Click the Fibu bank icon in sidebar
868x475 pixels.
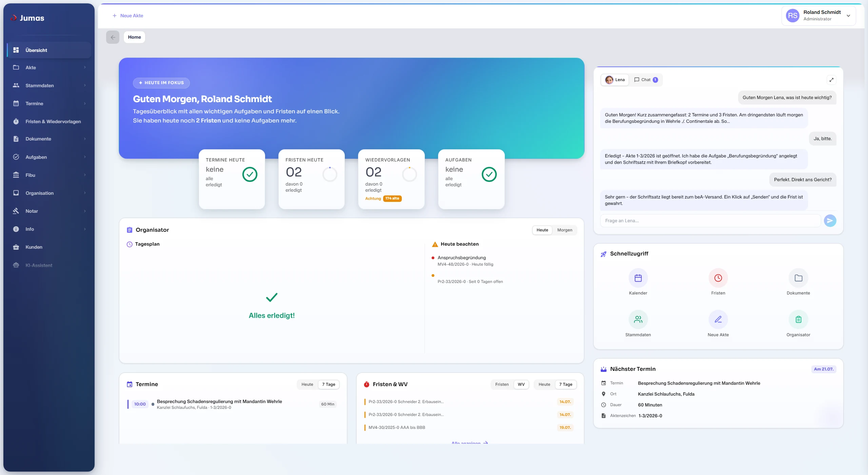(x=16, y=175)
